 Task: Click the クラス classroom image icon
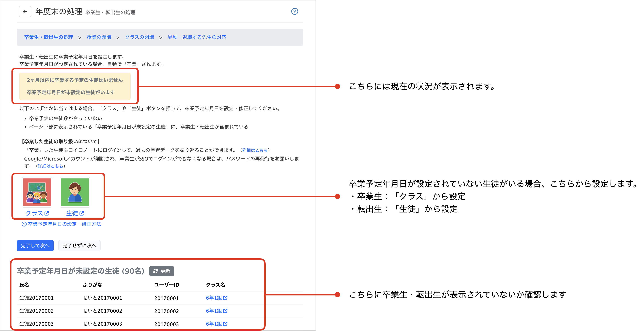[x=37, y=192]
